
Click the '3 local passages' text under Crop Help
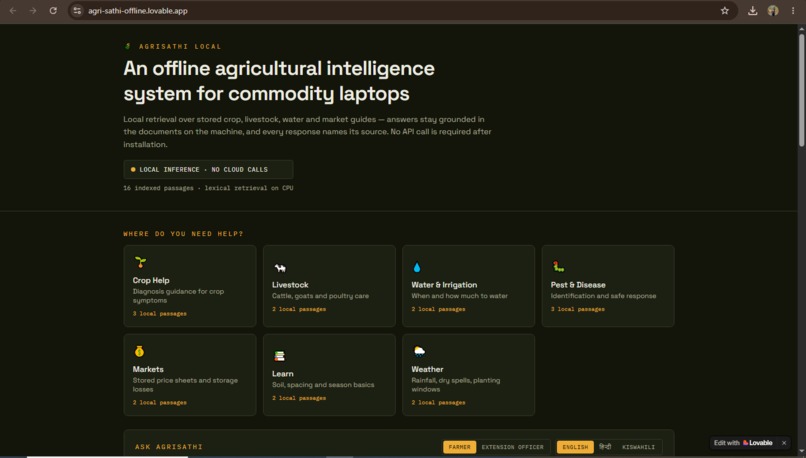[159, 314]
